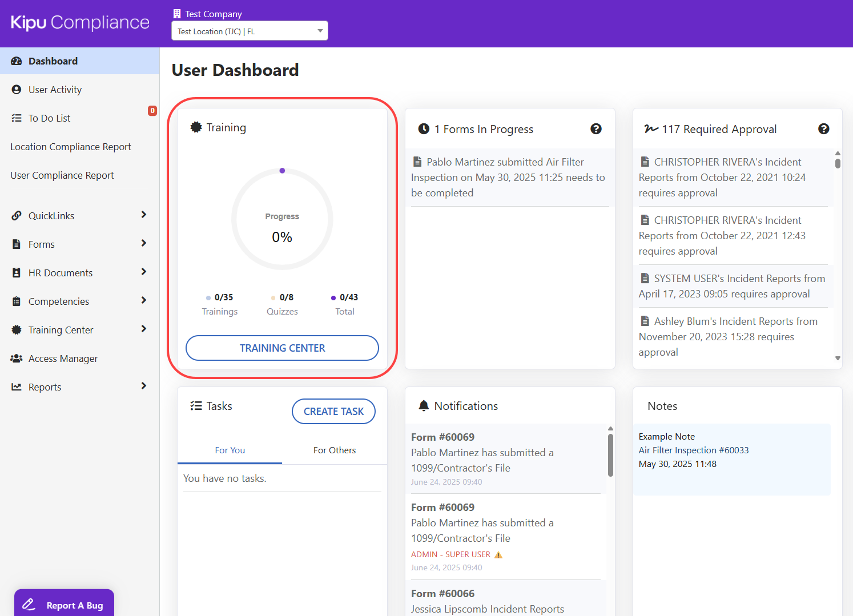Click the Dashboard gauge icon in sidebar
The width and height of the screenshot is (853, 616).
(17, 61)
